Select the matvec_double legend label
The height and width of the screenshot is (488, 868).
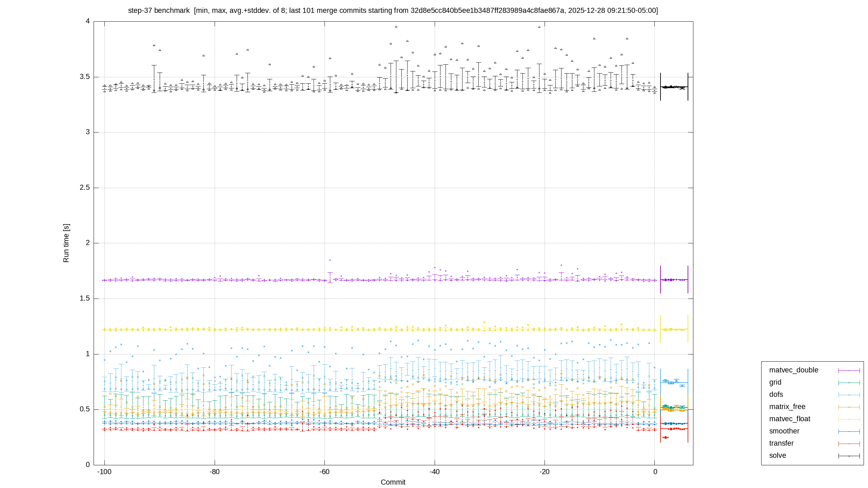coord(793,370)
